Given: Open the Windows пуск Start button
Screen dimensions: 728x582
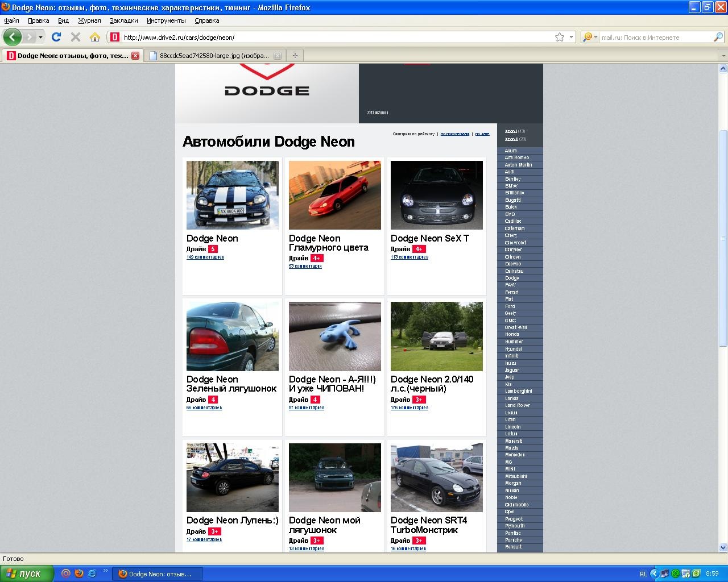Looking at the screenshot, I should [x=27, y=573].
